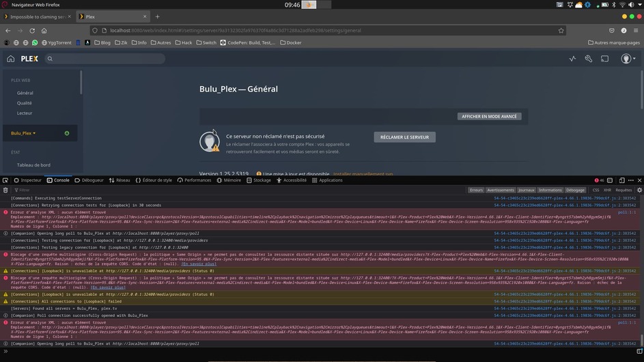Toggle responsive design mode icon
Viewport: 644px width, 362px height.
point(622,180)
